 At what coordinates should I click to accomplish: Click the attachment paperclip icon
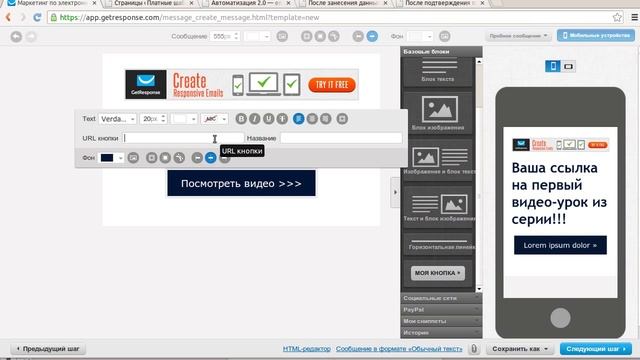point(474,349)
